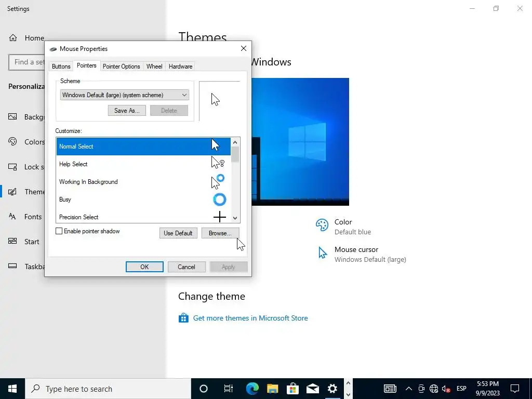This screenshot has height=399, width=532.
Task: Open News and interests taskbar icon
Action: point(390,389)
